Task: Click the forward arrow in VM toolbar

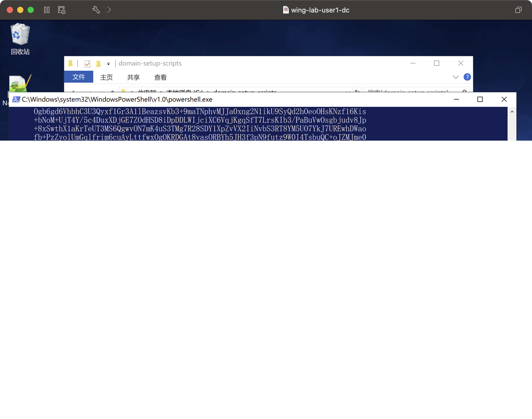Action: 109,10
